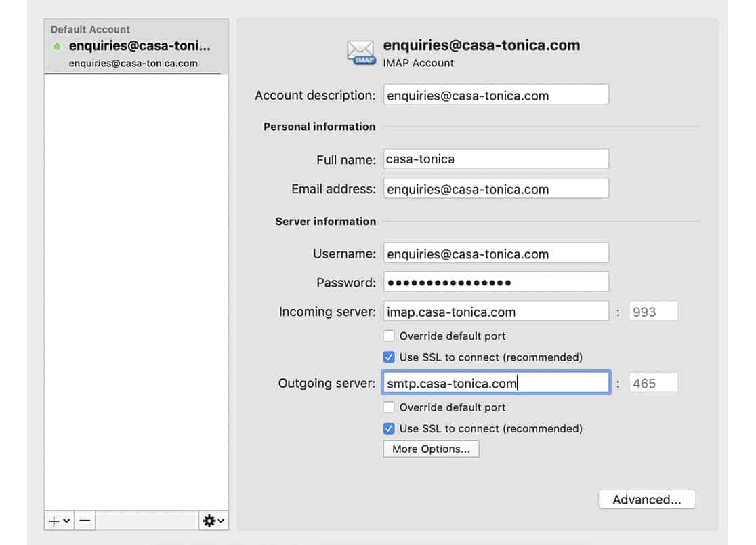Toggle Use SSL for incoming server

point(389,357)
